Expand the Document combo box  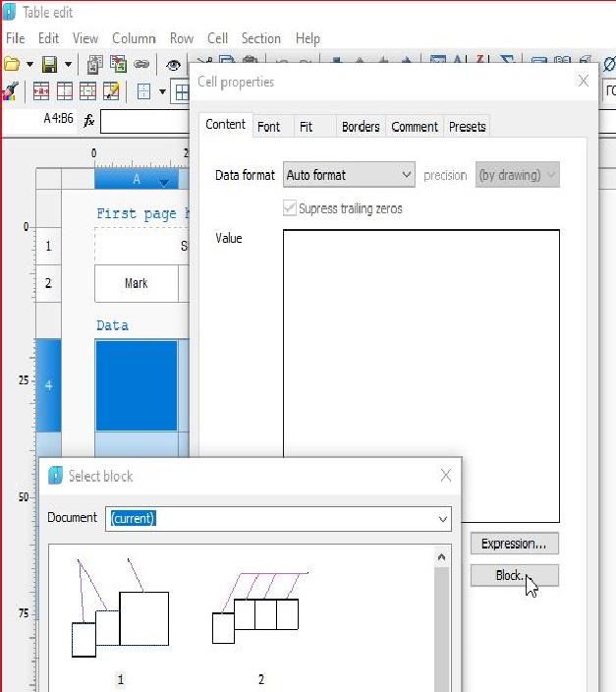[442, 518]
